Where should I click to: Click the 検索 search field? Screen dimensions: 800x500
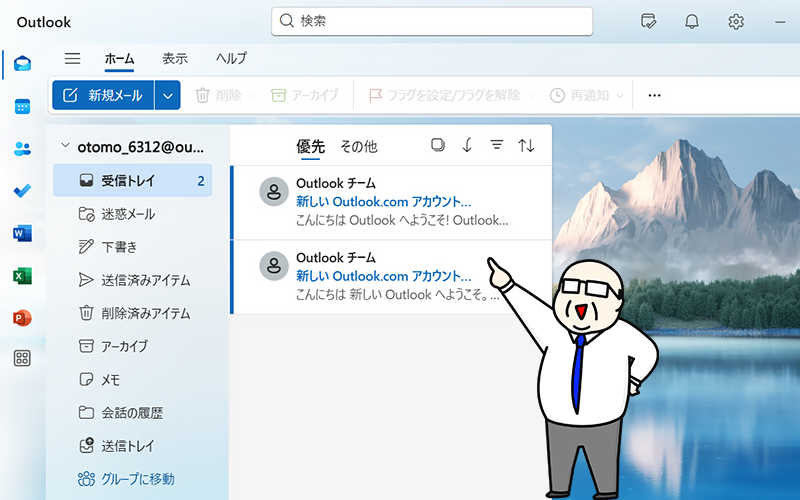point(432,21)
